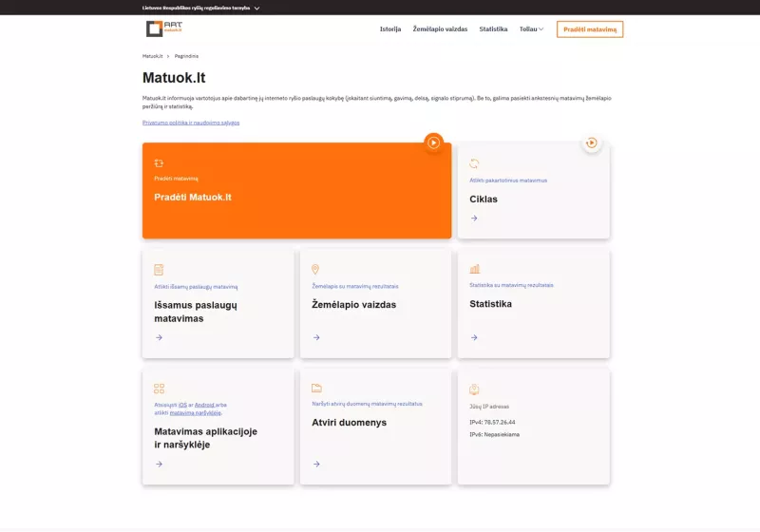The image size is (760, 532).
Task: Click the arrow under Išsamus paslaugų matavimas
Action: 159,337
